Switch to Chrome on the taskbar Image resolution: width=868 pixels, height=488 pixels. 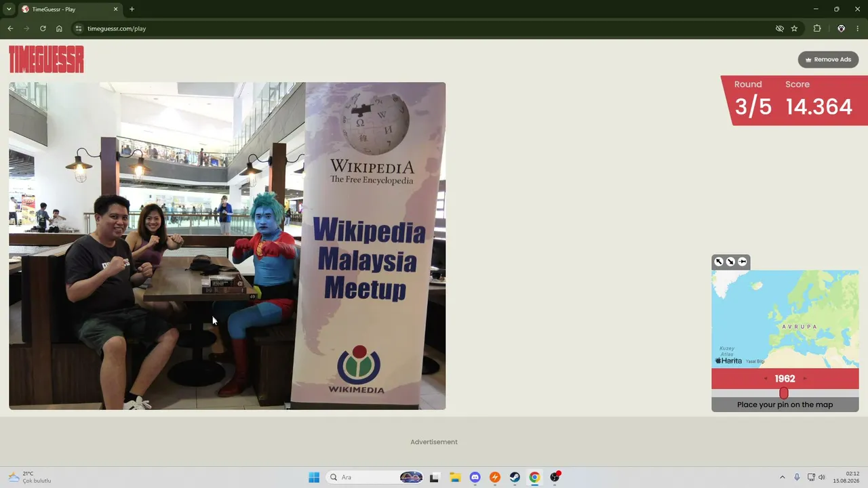tap(534, 477)
